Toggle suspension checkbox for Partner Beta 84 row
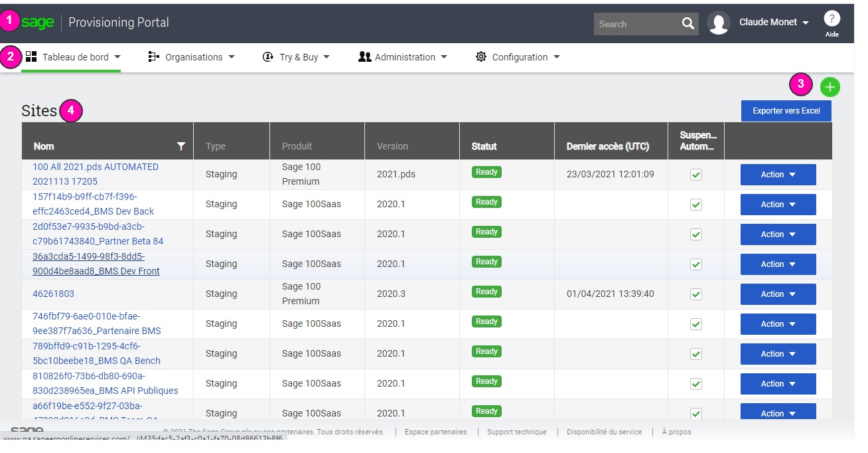 click(696, 234)
